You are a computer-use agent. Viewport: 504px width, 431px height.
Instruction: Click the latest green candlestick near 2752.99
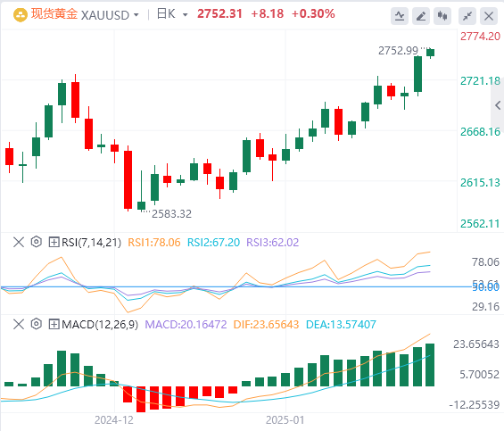click(x=431, y=53)
